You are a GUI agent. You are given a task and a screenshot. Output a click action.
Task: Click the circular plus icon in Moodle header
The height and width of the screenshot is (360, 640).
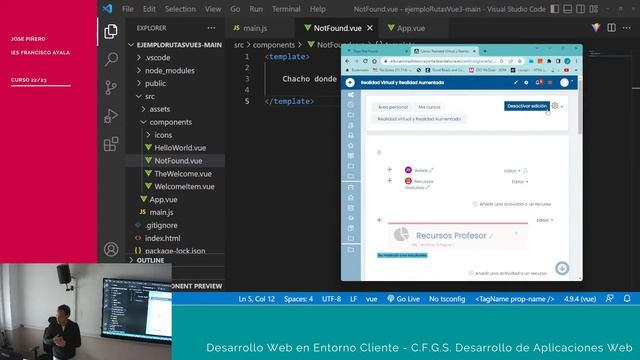[x=350, y=82]
